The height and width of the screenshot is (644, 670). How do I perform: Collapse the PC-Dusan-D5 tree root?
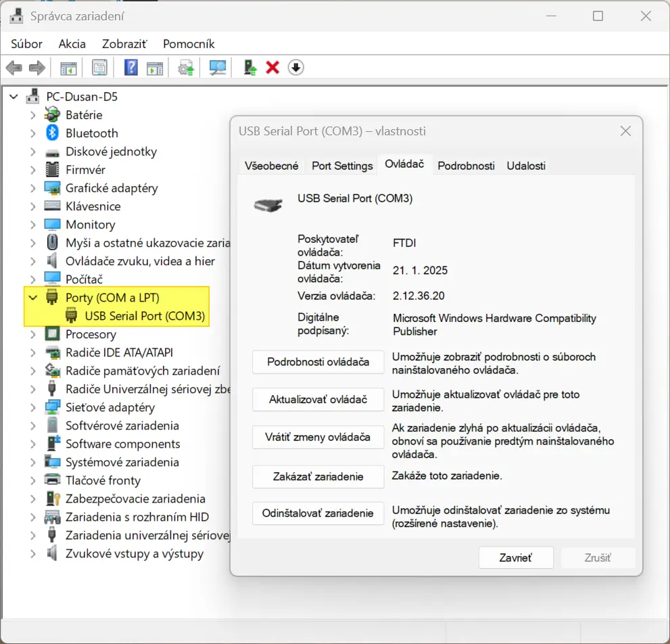coord(14,96)
